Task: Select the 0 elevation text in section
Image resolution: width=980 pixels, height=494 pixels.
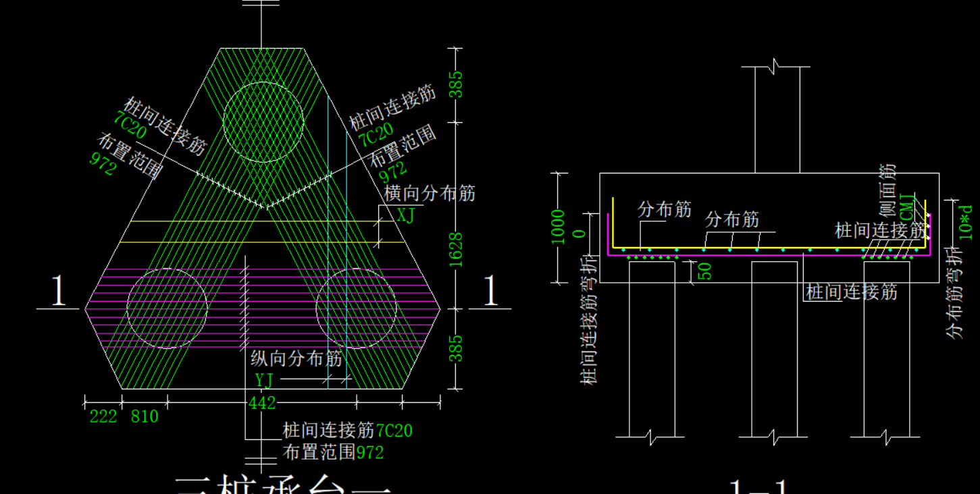Action: click(x=579, y=233)
